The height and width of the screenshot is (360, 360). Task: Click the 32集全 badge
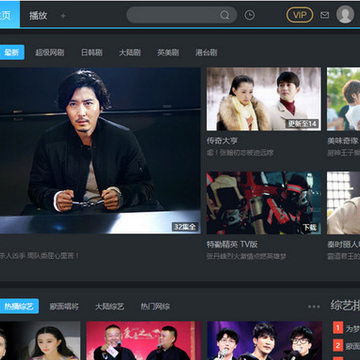pyautogui.click(x=185, y=227)
